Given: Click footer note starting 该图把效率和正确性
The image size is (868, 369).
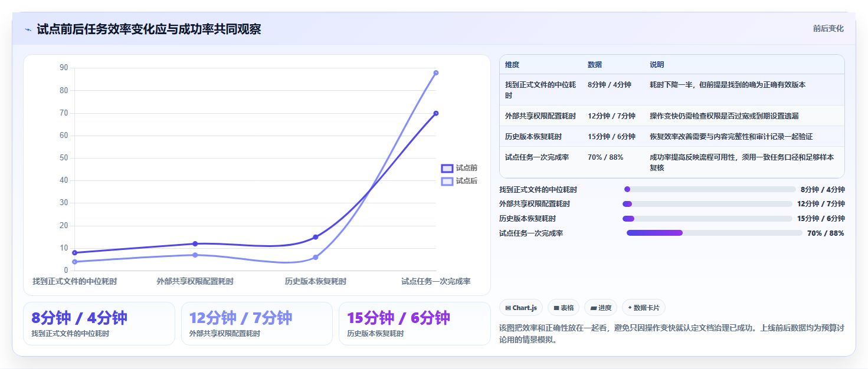Looking at the screenshot, I should tap(672, 334).
